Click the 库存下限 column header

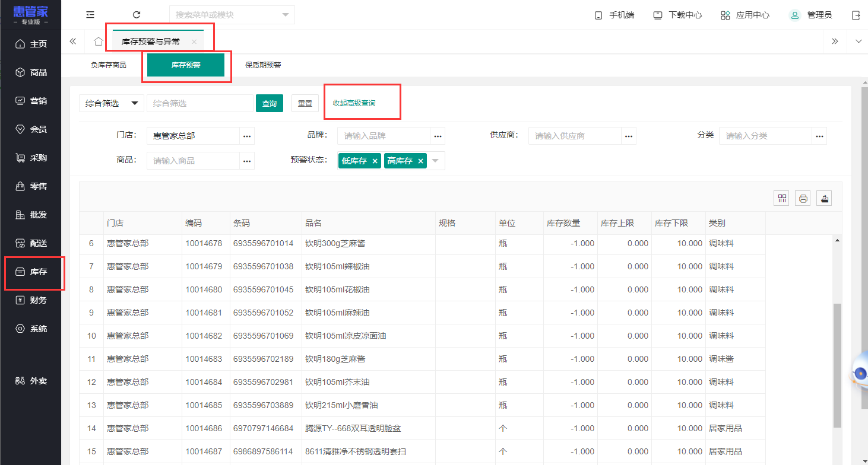[678, 224]
